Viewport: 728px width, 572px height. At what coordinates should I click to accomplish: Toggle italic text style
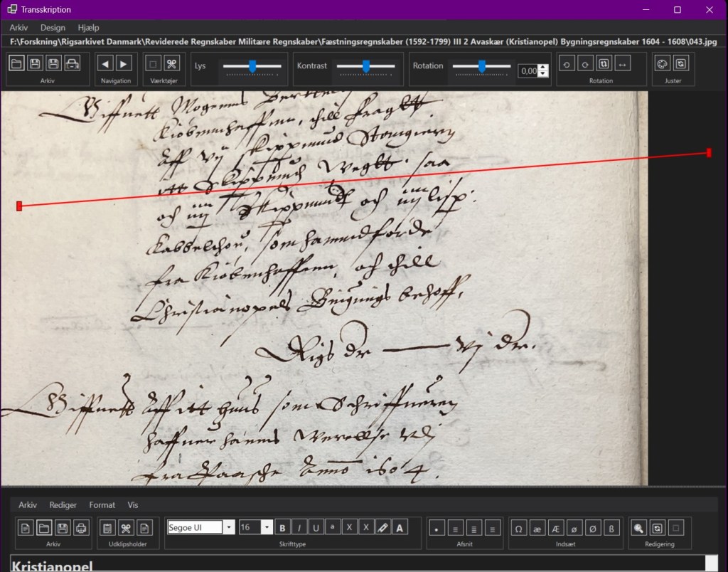tap(299, 528)
